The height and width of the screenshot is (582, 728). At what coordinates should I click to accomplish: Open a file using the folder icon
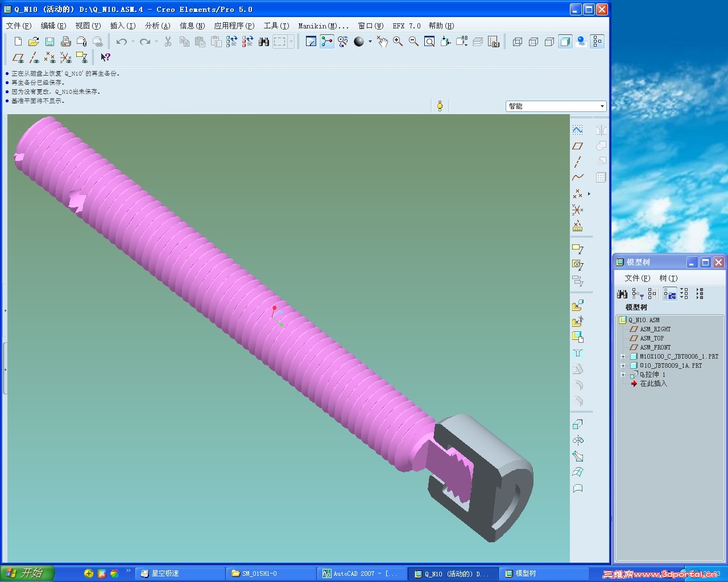[34, 41]
